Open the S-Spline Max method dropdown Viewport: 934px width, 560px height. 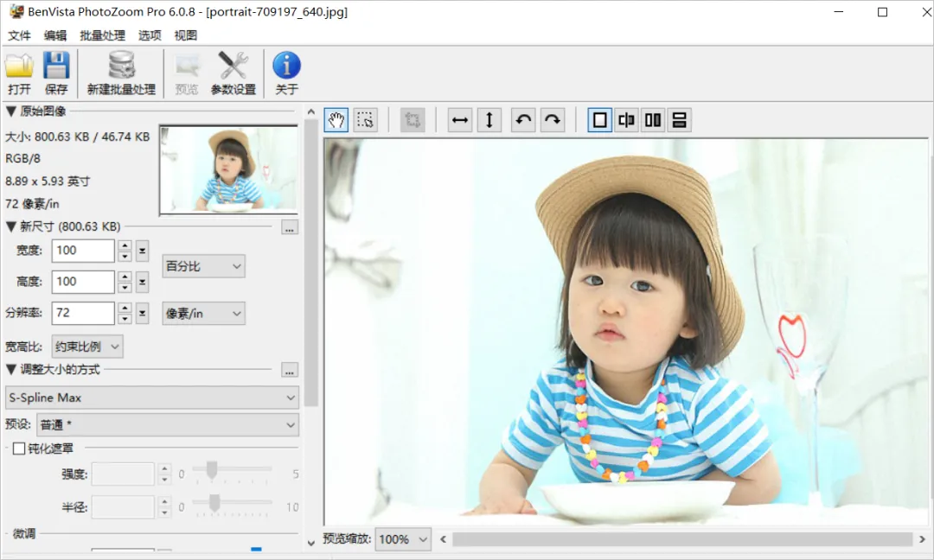(x=151, y=398)
